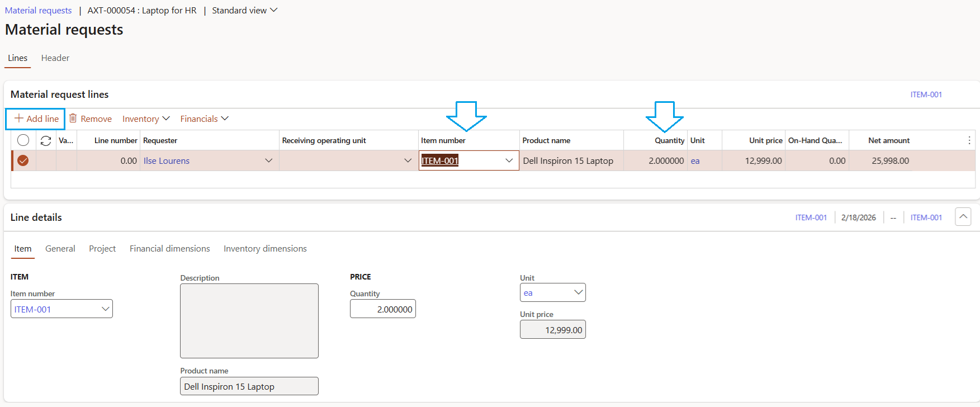Open grid column options three-dot menu
Image resolution: width=980 pixels, height=407 pixels.
969,141
